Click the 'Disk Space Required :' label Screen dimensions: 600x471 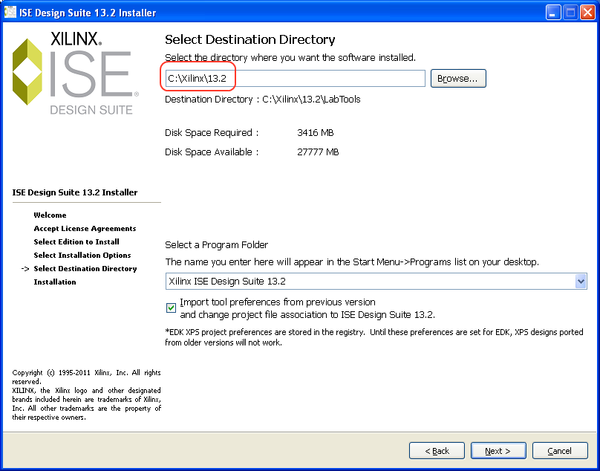tap(212, 133)
